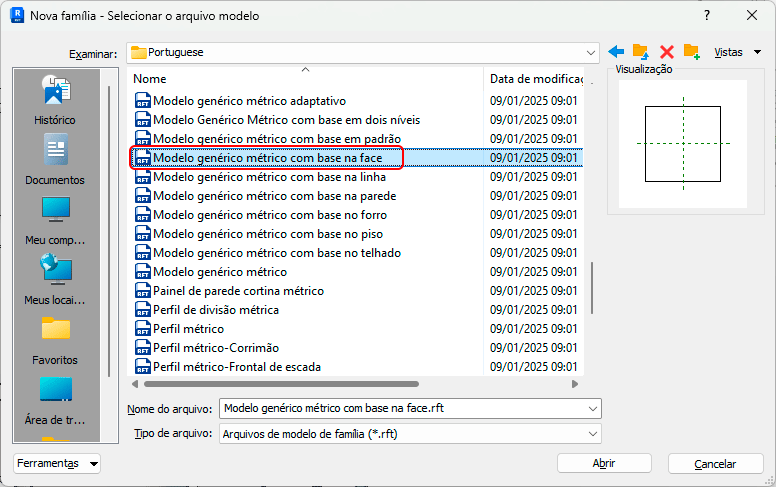Expand the Tipo de arquivo combo box

(410, 434)
